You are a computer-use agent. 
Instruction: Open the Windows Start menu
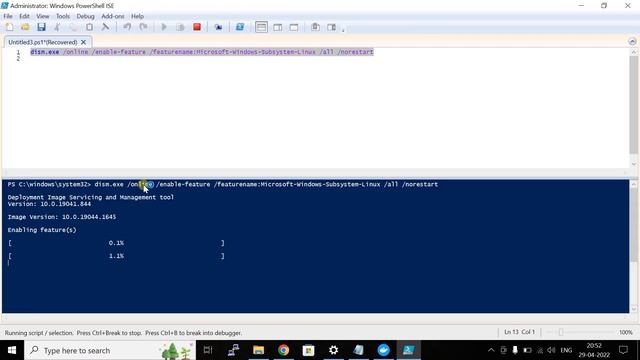12,350
